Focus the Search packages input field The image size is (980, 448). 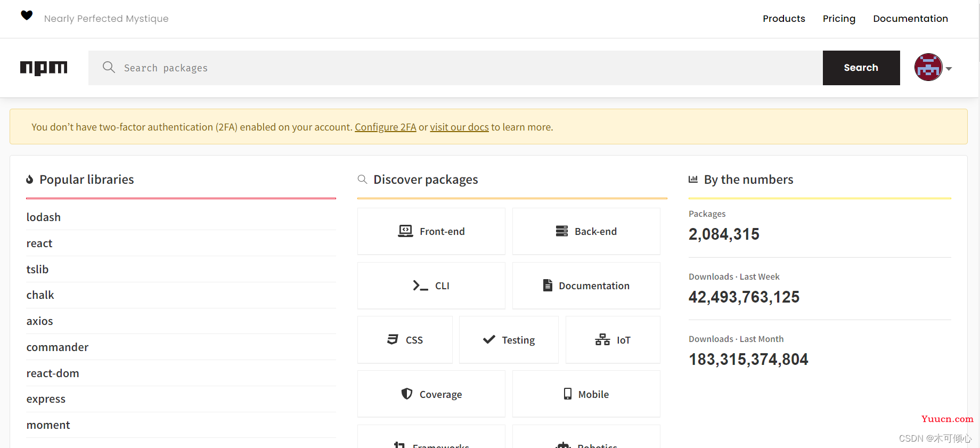(455, 68)
